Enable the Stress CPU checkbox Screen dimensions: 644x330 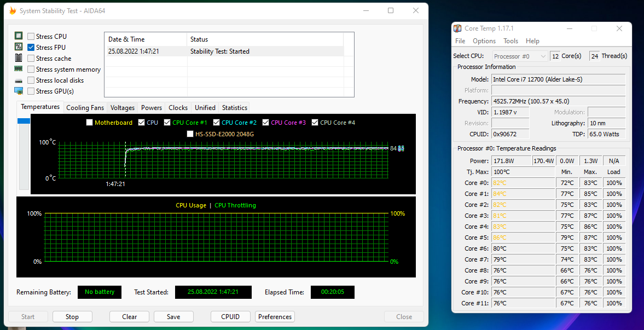(x=31, y=37)
